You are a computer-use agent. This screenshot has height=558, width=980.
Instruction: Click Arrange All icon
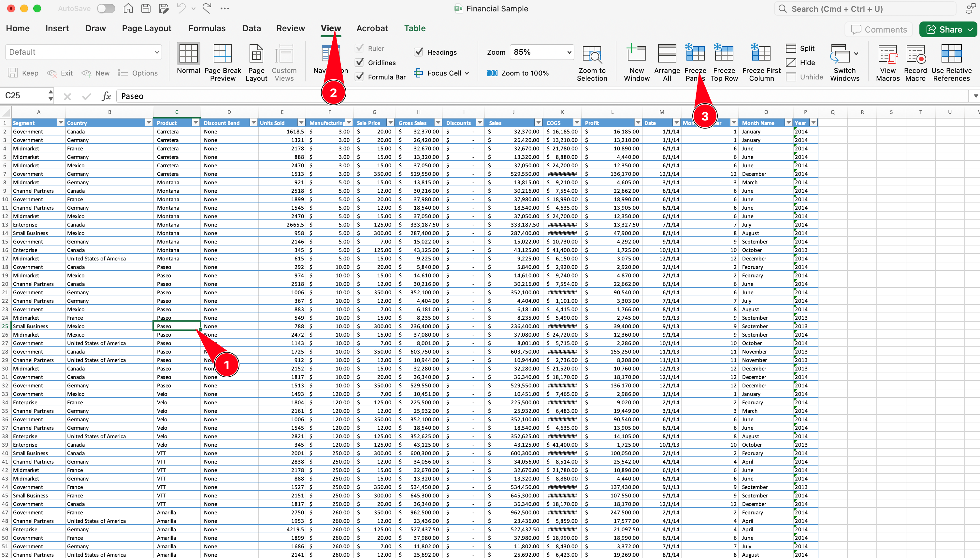(x=667, y=54)
